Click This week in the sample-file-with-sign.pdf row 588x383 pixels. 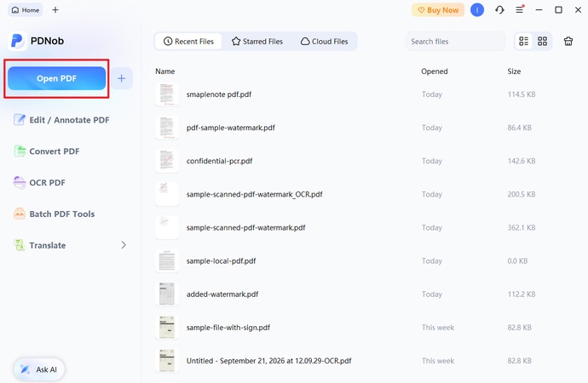(438, 328)
